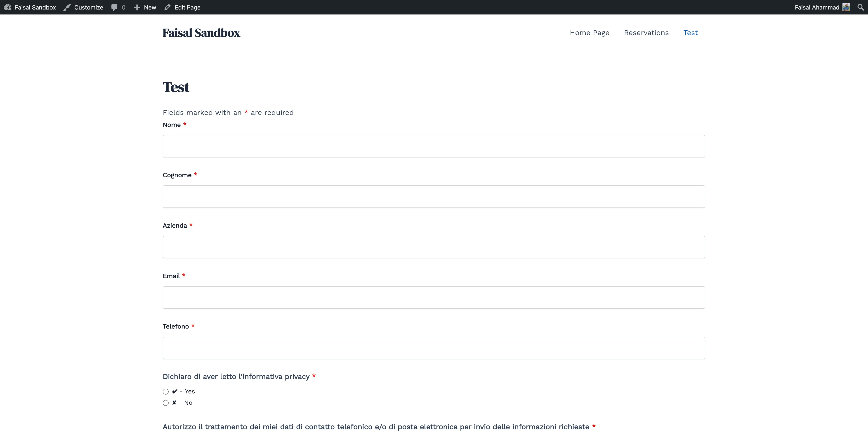Image resolution: width=868 pixels, height=438 pixels.
Task: Open the Home Page menu item
Action: tap(589, 33)
